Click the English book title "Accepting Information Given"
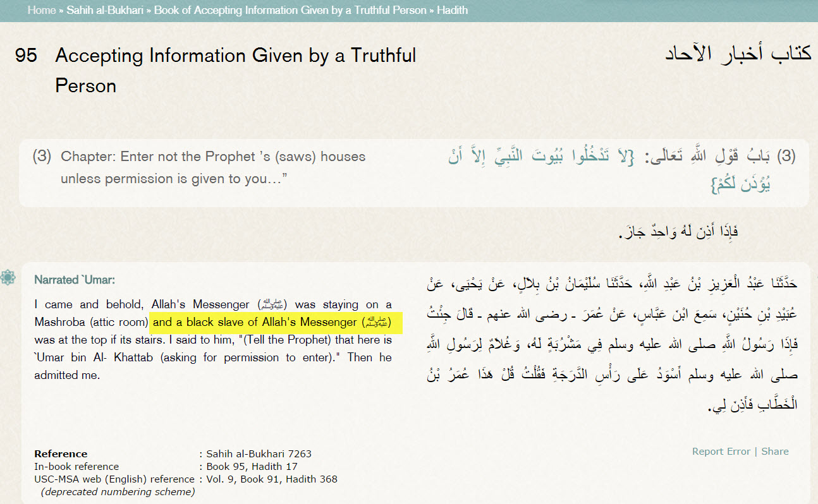This screenshot has height=504, width=818. 236,70
